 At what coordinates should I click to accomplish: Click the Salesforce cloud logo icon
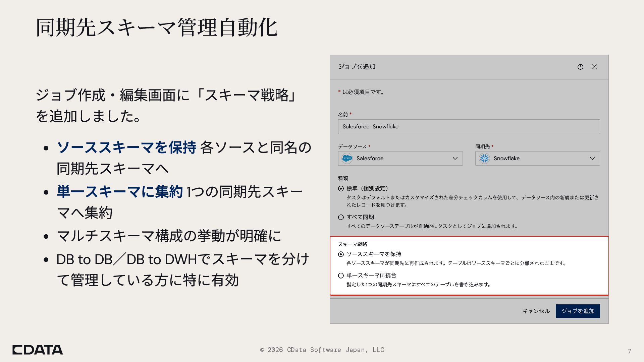tap(347, 158)
